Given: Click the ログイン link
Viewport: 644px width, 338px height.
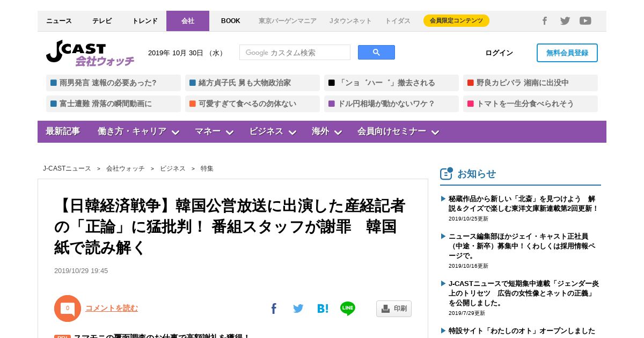Looking at the screenshot, I should click(x=499, y=53).
